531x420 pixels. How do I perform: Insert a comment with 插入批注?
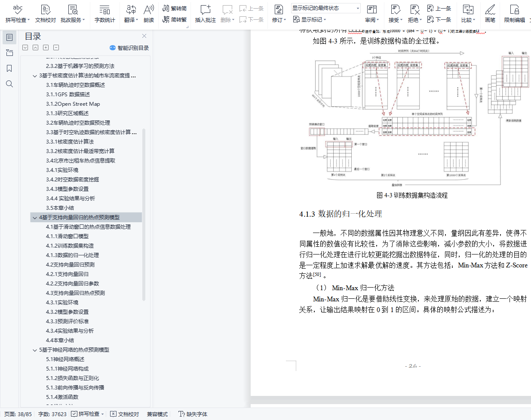pyautogui.click(x=206, y=13)
